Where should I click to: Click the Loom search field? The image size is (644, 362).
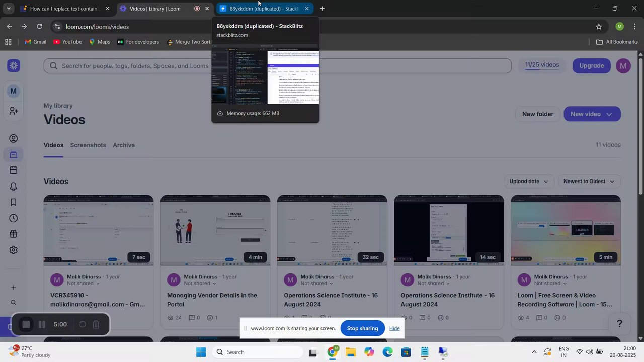pyautogui.click(x=278, y=66)
